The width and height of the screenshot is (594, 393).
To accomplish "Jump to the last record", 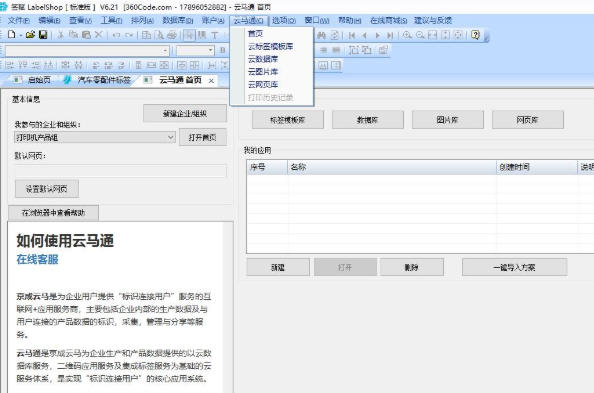I will tap(390, 35).
